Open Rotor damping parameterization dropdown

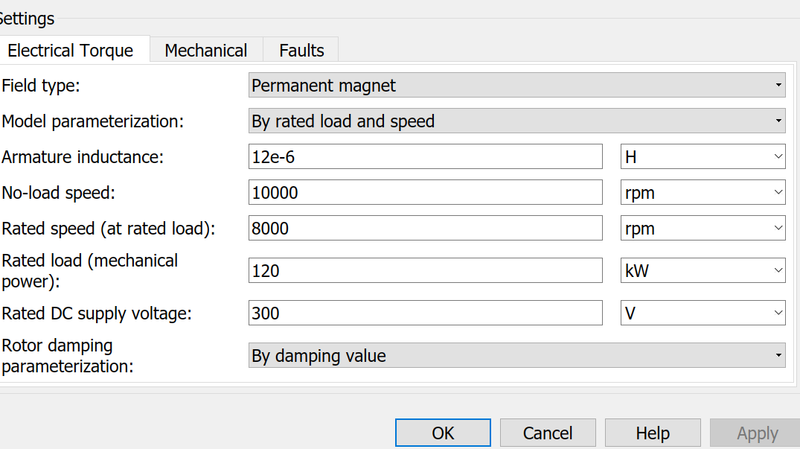516,356
